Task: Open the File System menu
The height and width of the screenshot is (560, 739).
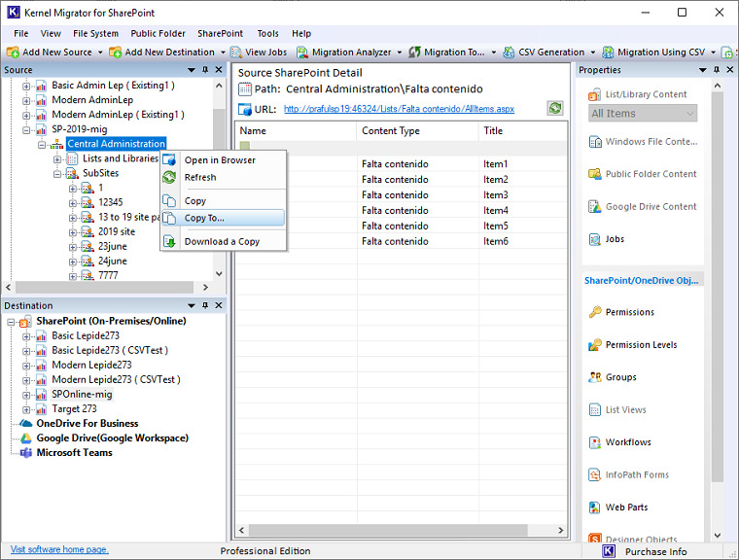Action: tap(95, 33)
